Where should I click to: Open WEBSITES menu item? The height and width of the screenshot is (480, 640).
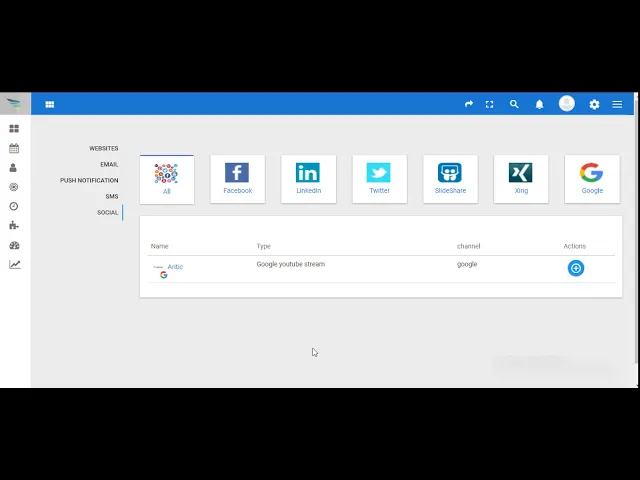pyautogui.click(x=104, y=149)
